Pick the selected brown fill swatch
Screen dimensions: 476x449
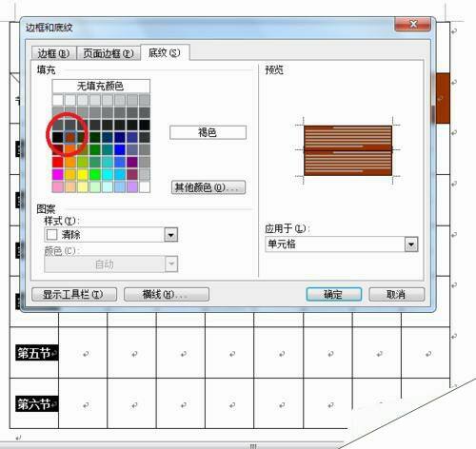point(70,138)
